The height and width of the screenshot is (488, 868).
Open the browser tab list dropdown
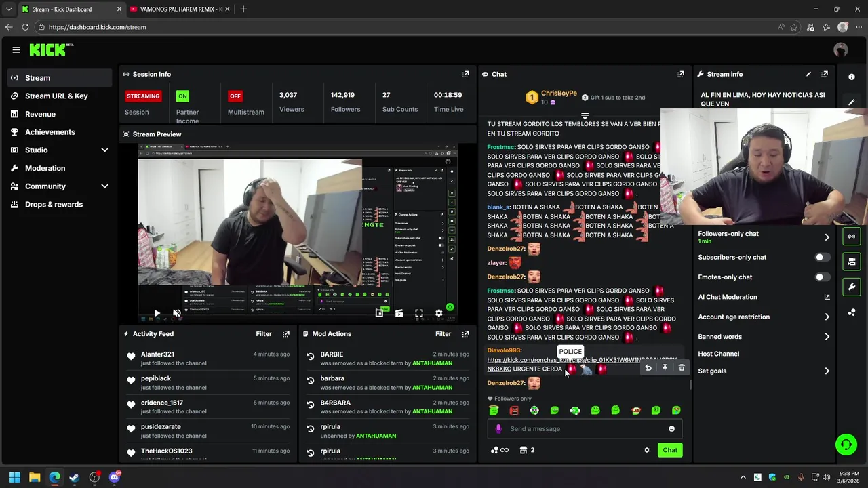(x=8, y=9)
